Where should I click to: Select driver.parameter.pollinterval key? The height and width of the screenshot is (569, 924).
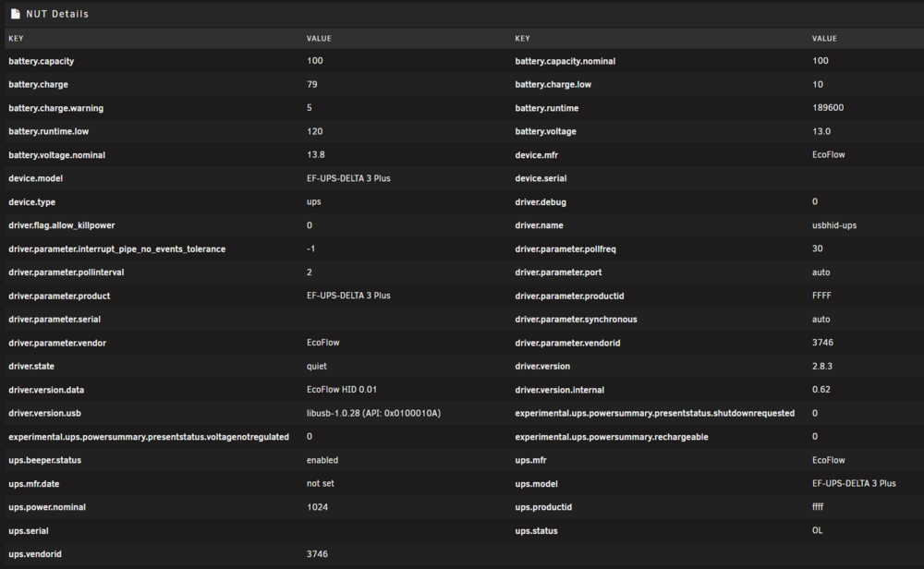pos(66,272)
